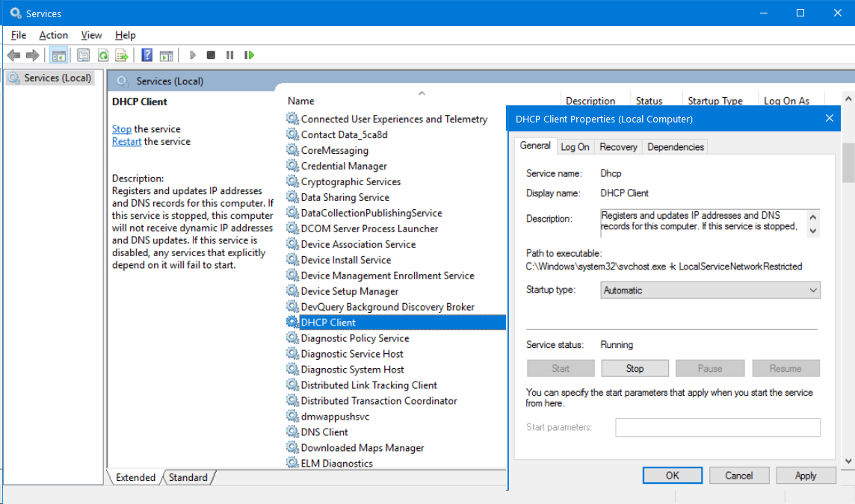
Task: Switch to the Dependencies tab
Action: click(675, 146)
